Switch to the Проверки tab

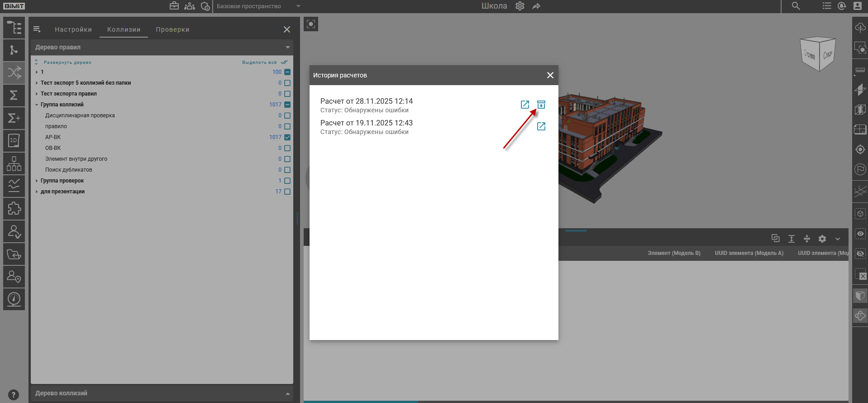[x=172, y=29]
